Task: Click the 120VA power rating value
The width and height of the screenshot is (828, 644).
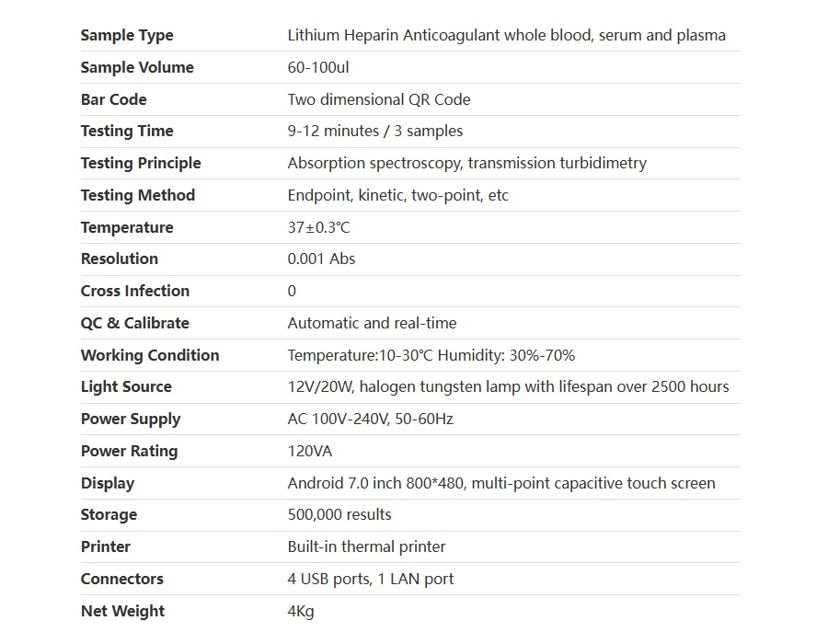Action: pyautogui.click(x=310, y=451)
